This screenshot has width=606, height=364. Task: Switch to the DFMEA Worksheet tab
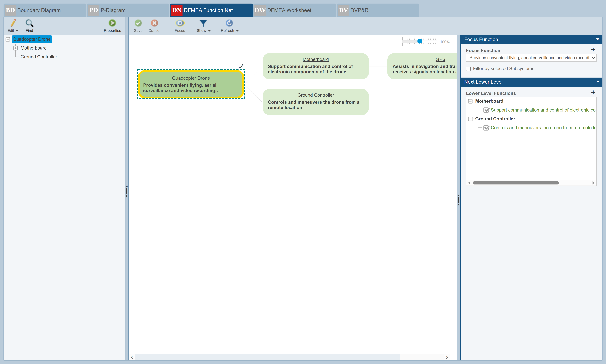click(289, 10)
